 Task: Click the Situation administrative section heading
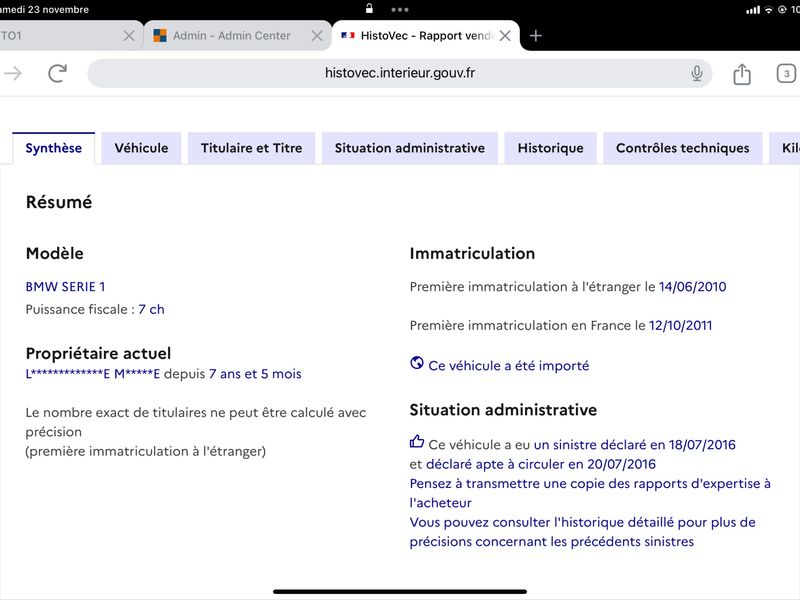tap(503, 410)
